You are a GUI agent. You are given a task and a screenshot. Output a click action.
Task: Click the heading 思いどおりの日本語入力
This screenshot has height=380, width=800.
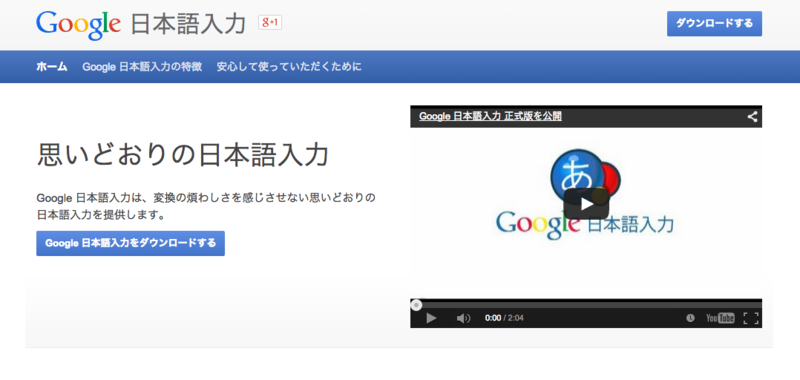[183, 155]
